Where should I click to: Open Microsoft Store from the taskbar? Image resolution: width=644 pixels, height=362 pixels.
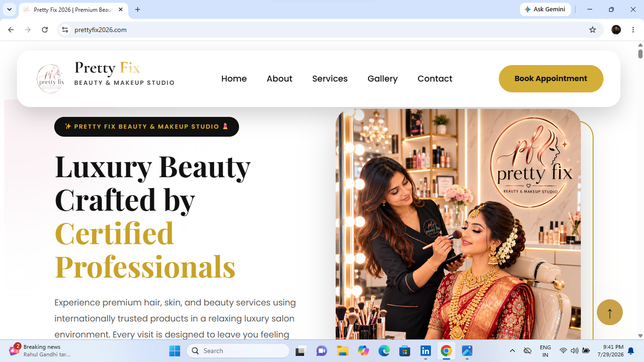coord(405,351)
